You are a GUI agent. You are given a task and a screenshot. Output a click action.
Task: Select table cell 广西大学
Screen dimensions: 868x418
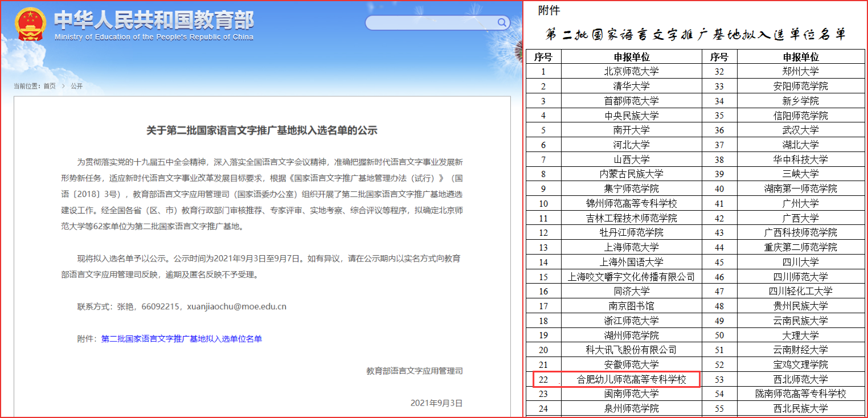[801, 218]
